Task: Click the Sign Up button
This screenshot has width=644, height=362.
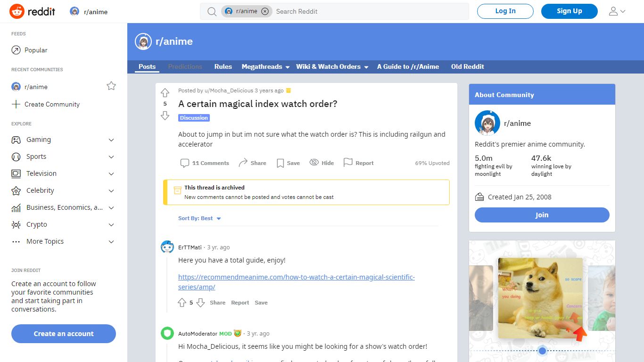Action: click(570, 11)
